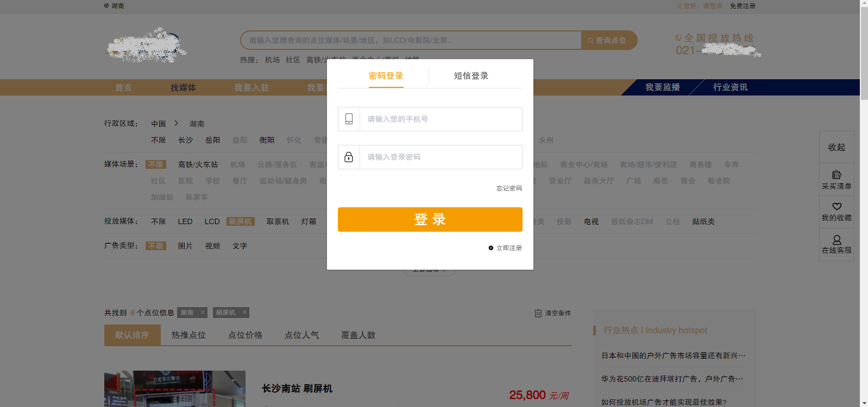This screenshot has width=868, height=407.
Task: Select 长沙 region filter
Action: click(x=185, y=140)
